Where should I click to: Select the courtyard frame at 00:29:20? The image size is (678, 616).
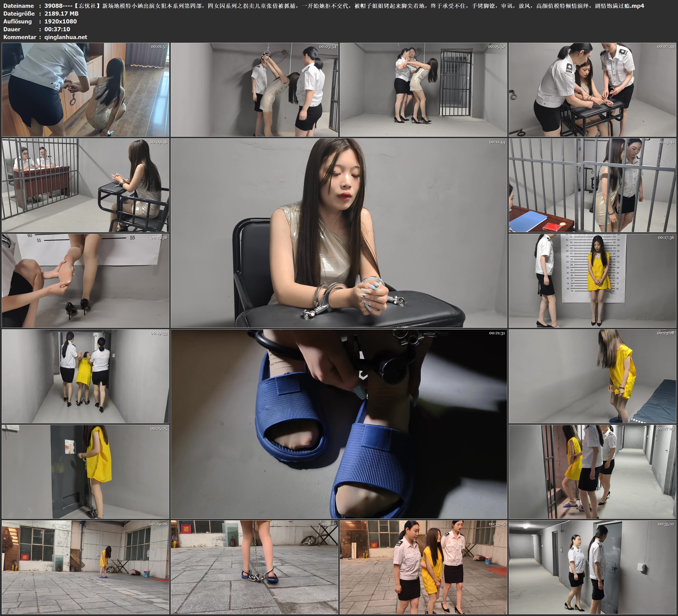85,567
